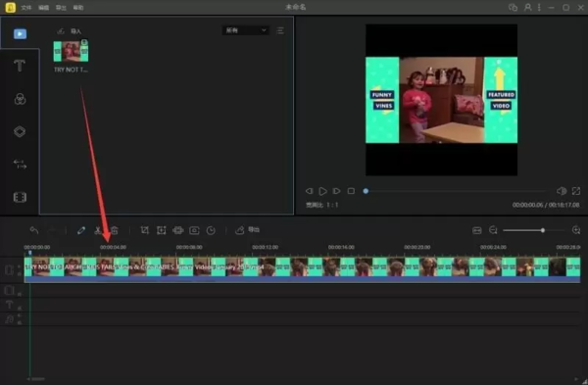Viewport: 588px width, 385px height.
Task: Click the Delete trash icon
Action: coord(115,230)
